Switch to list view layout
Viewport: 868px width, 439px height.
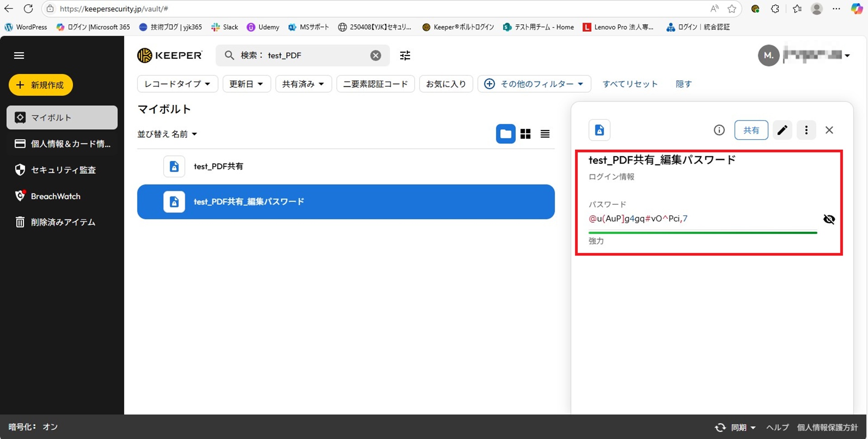tap(545, 134)
